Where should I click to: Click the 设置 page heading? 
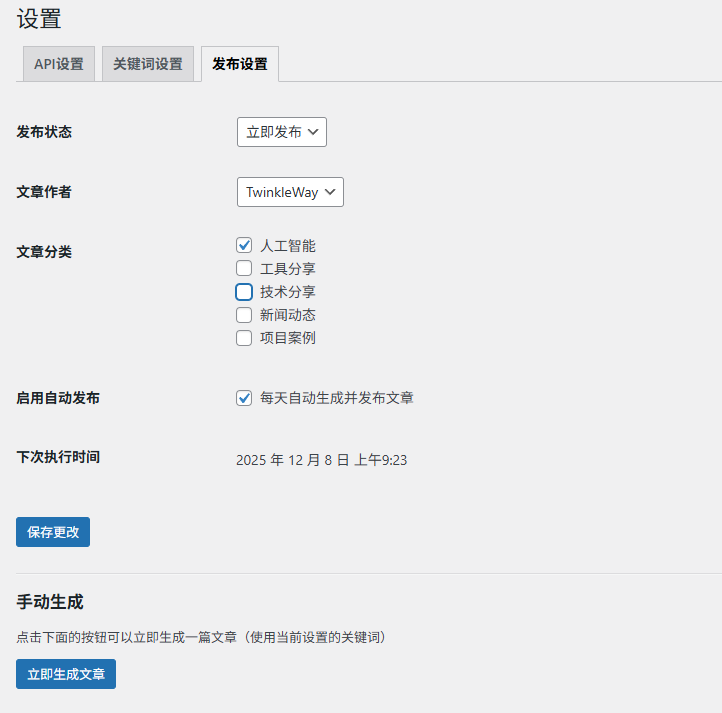(x=39, y=19)
